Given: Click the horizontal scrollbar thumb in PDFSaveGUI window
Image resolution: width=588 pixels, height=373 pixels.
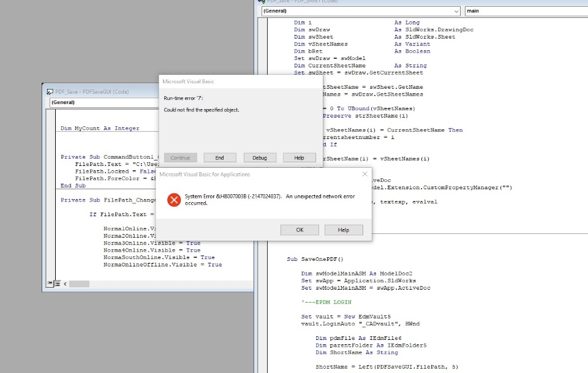Looking at the screenshot, I should pyautogui.click(x=79, y=284).
